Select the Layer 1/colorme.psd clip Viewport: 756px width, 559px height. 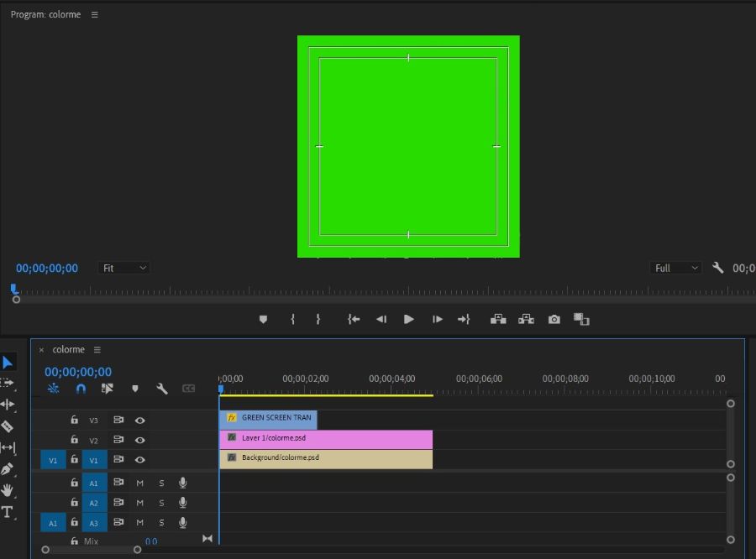click(326, 440)
